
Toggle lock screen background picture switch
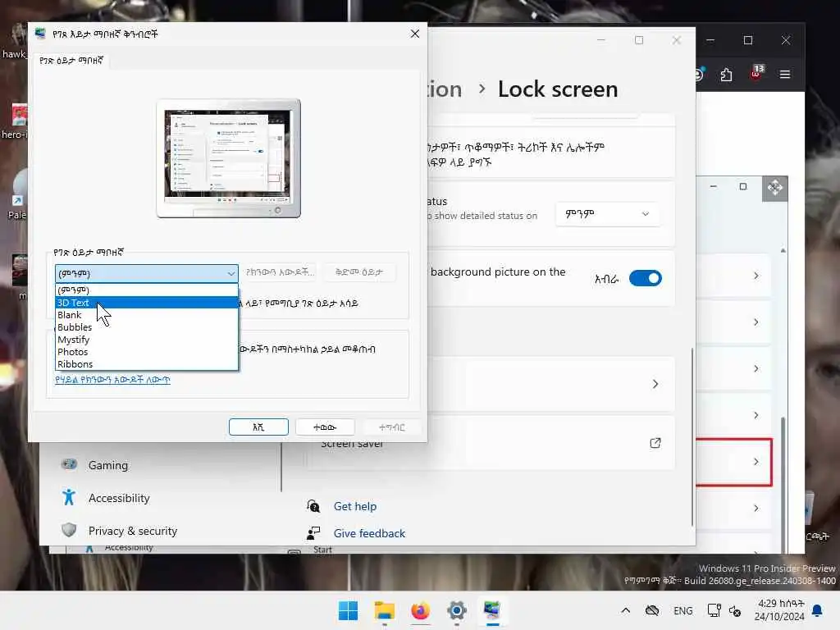click(x=645, y=278)
